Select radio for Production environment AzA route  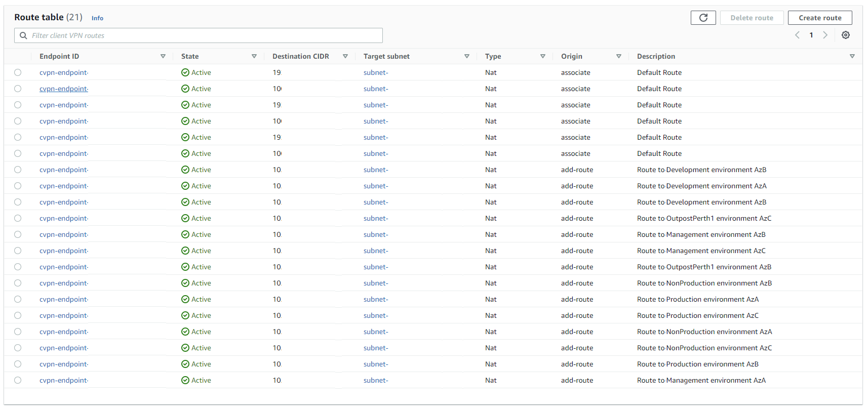click(x=18, y=299)
